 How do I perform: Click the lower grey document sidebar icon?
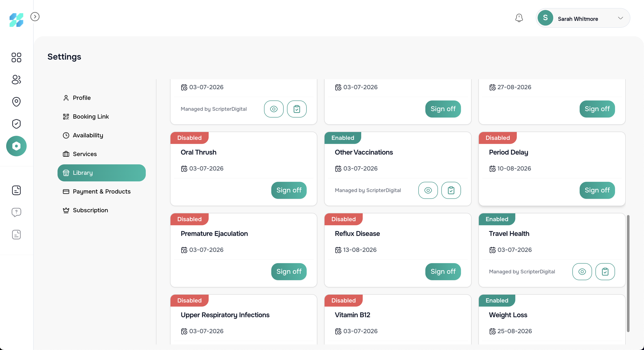tap(16, 235)
